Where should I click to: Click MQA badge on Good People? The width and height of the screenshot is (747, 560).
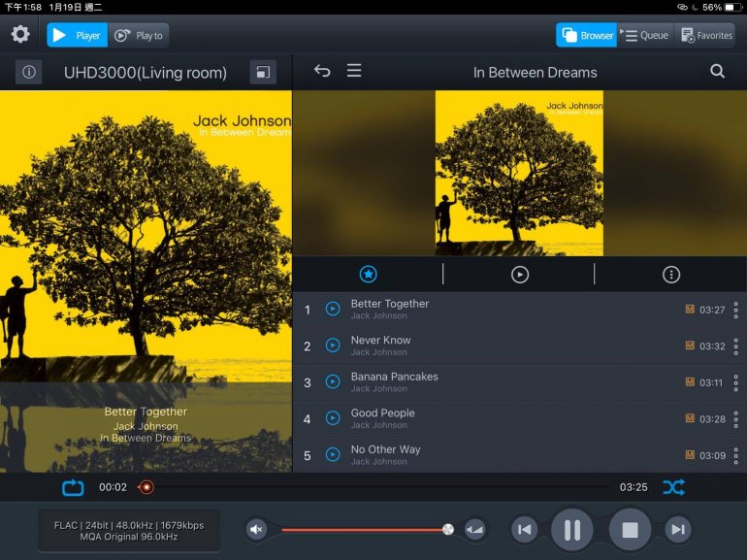(690, 418)
